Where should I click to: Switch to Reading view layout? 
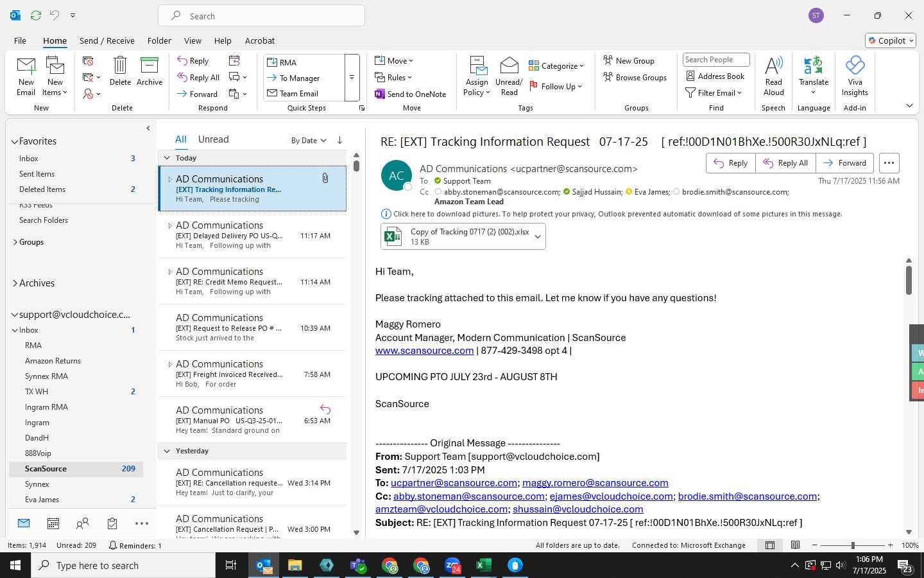(x=795, y=545)
